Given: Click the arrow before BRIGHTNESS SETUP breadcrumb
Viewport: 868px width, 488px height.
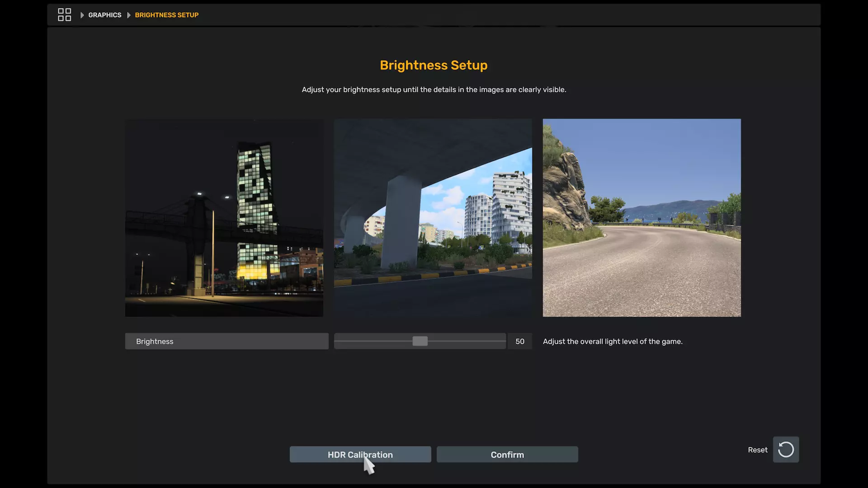Looking at the screenshot, I should 129,15.
